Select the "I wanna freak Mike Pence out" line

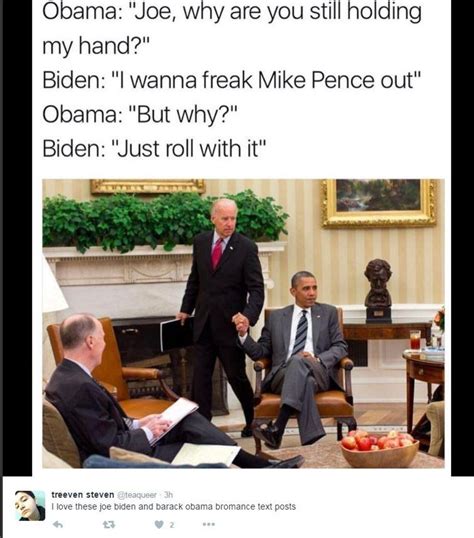pyautogui.click(x=231, y=80)
